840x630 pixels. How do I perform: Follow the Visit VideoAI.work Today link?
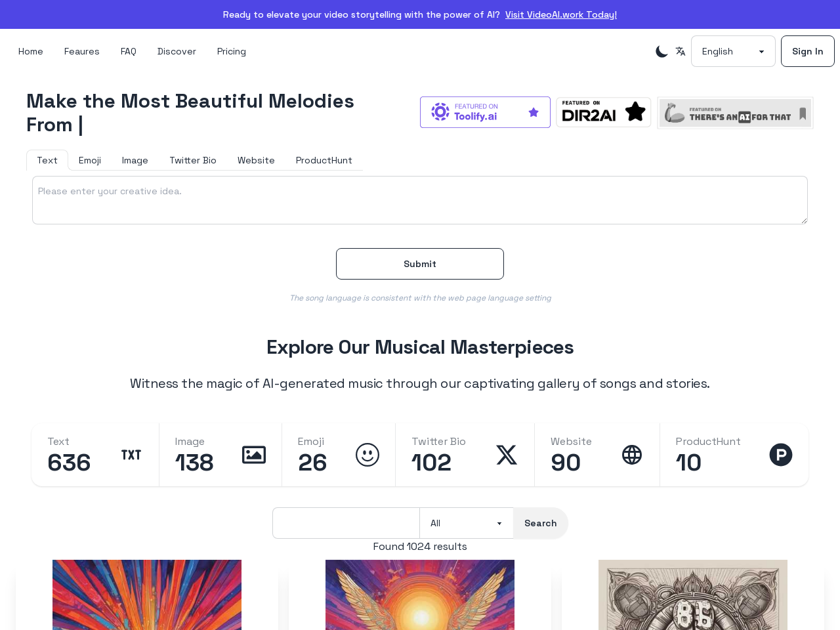[x=561, y=14]
